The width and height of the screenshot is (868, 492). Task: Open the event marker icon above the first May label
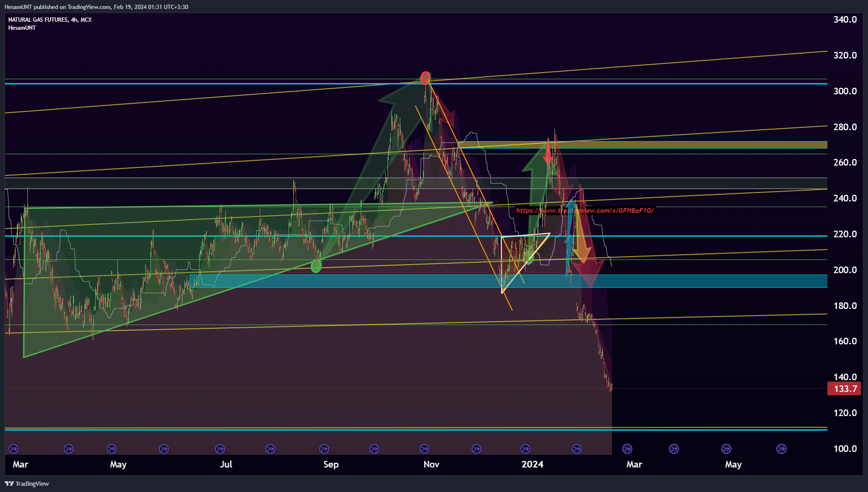[111, 449]
